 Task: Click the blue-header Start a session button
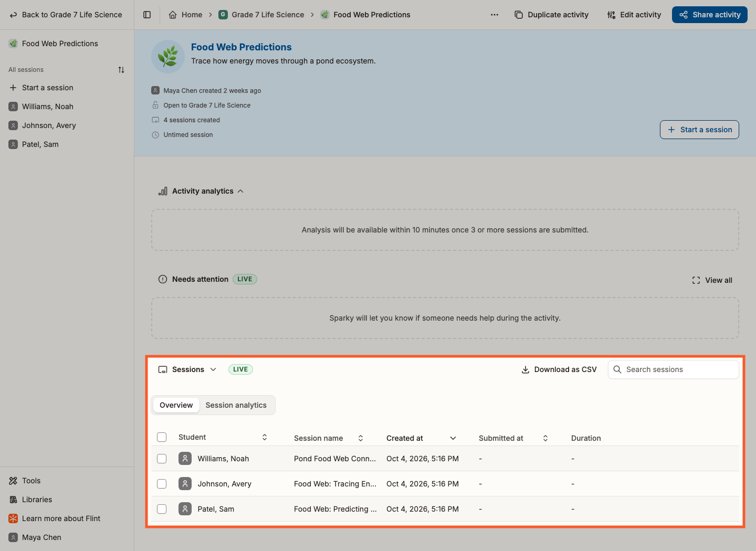pyautogui.click(x=699, y=130)
